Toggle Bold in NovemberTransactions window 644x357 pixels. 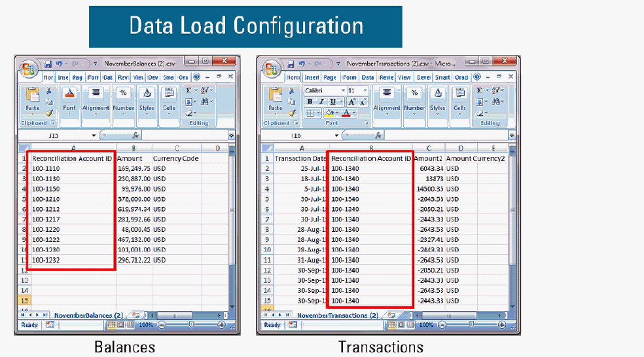tap(310, 102)
